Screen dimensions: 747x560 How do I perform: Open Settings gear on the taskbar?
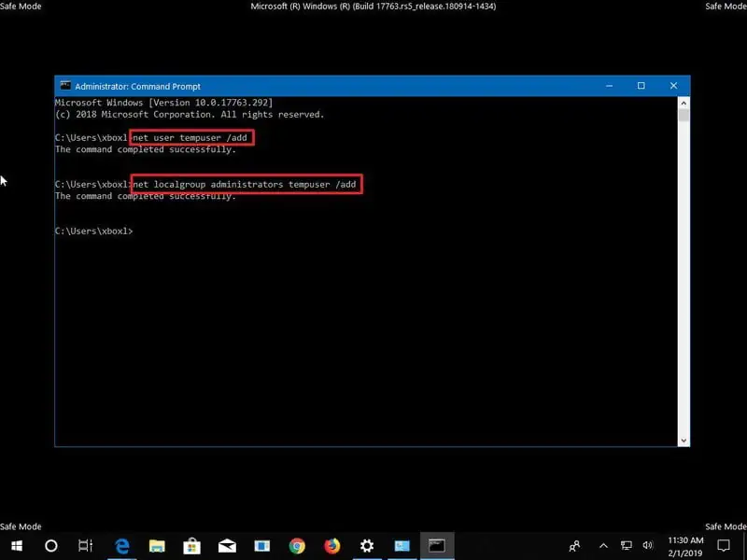(x=367, y=545)
